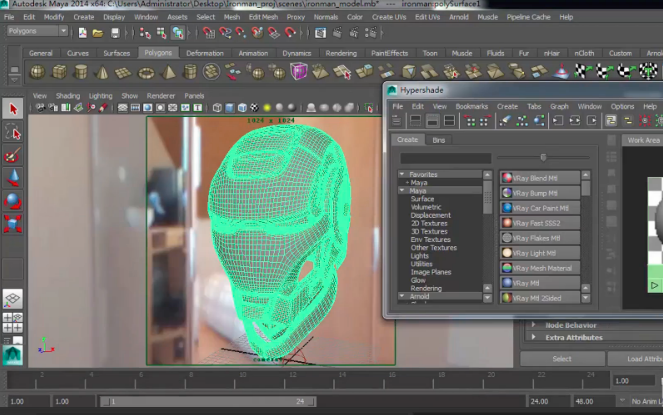Viewport: 663px width, 415px height.
Task: Click the time range slider bar
Action: (x=208, y=401)
